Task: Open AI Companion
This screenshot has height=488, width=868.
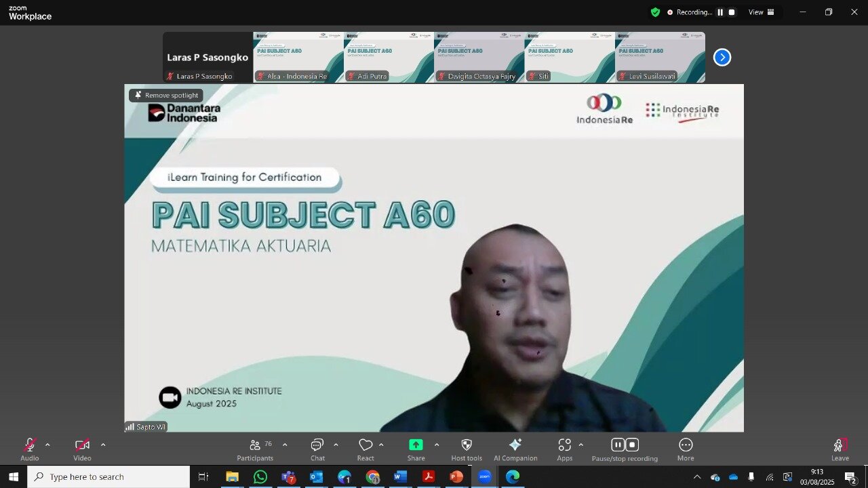Action: pos(515,449)
